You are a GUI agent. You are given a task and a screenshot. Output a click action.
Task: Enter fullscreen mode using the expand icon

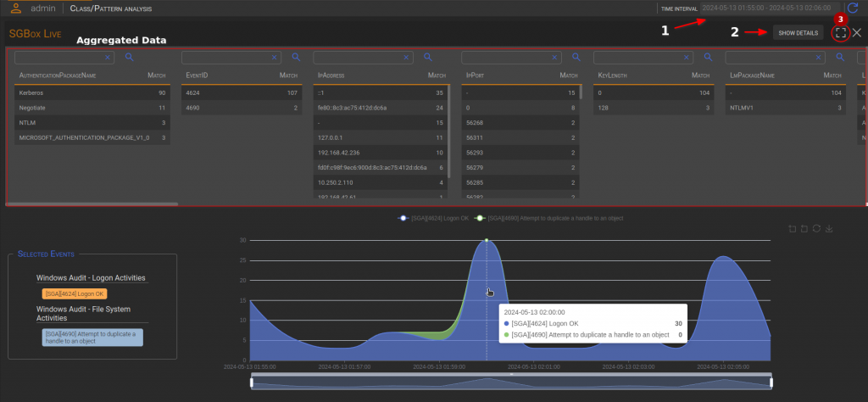coord(840,33)
